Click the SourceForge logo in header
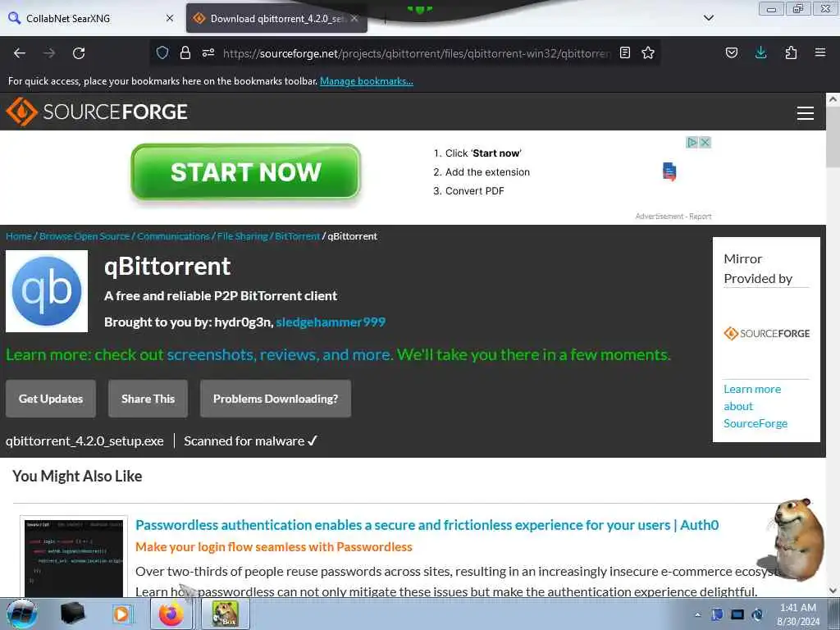840x630 pixels. click(97, 112)
